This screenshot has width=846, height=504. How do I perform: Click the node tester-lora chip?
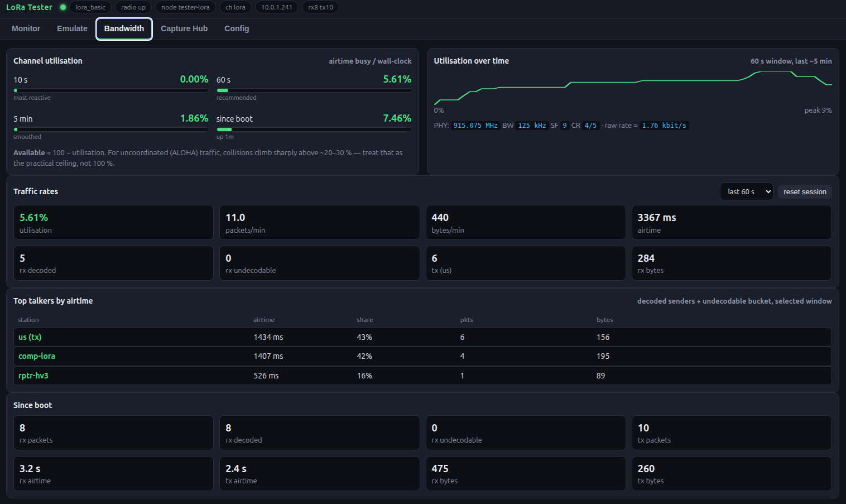point(185,7)
